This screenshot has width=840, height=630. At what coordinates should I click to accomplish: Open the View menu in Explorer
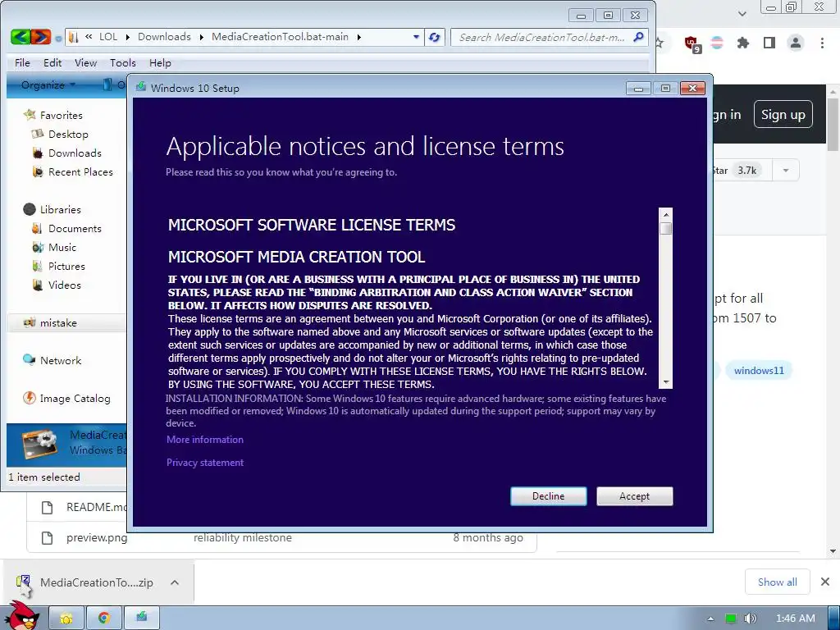[x=85, y=62]
